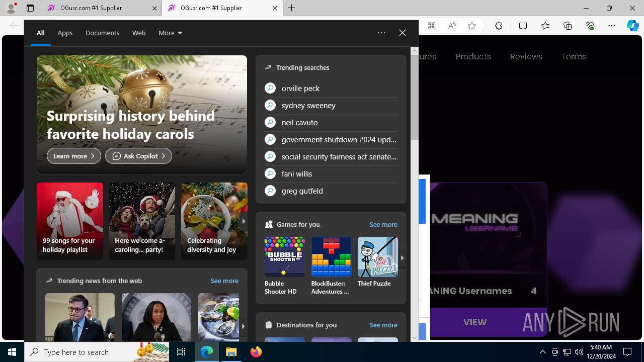Click the search panel vertical scrollbar thumb
Viewport: 644px width, 362px height.
point(415,98)
